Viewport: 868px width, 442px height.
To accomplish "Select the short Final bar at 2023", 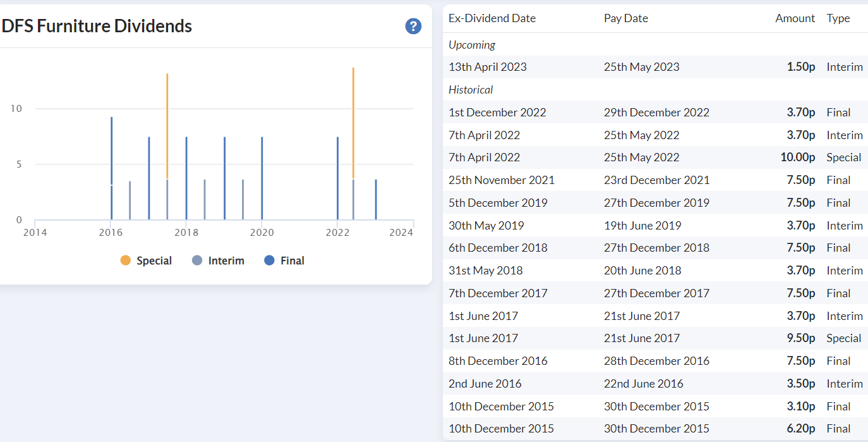I will point(376,200).
